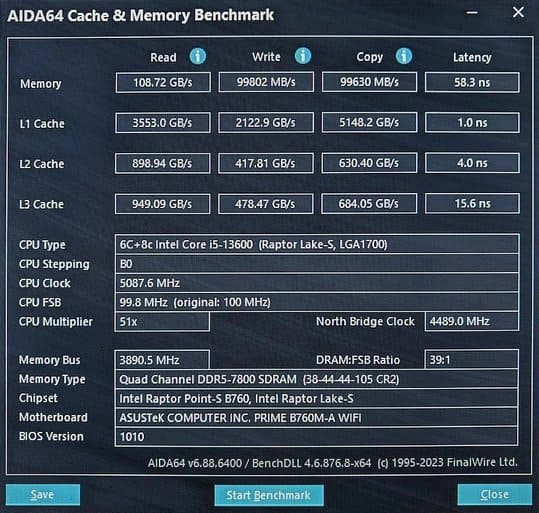Click DRAM:FSB Ratio value 39:1

(472, 360)
